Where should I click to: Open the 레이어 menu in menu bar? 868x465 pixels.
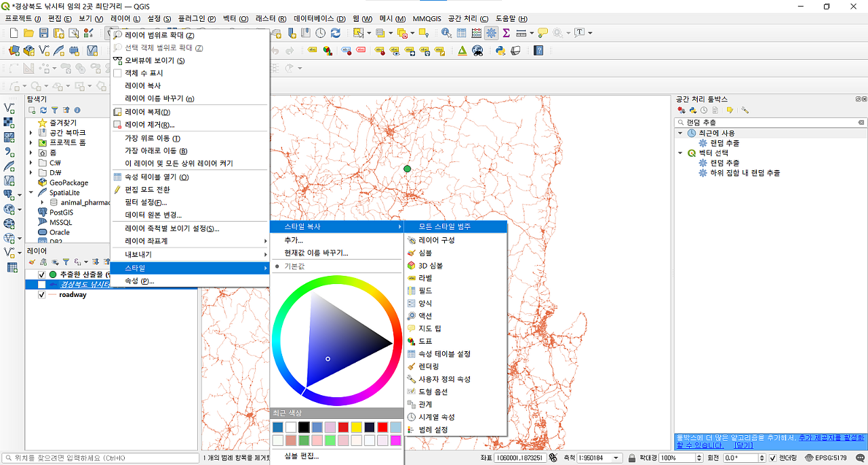(125, 18)
